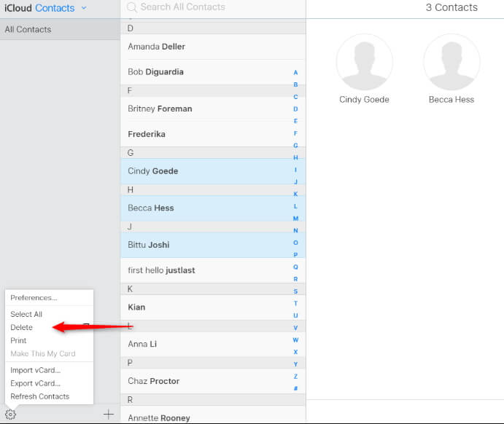Select contact Kian
504x424 pixels.
coord(213,307)
